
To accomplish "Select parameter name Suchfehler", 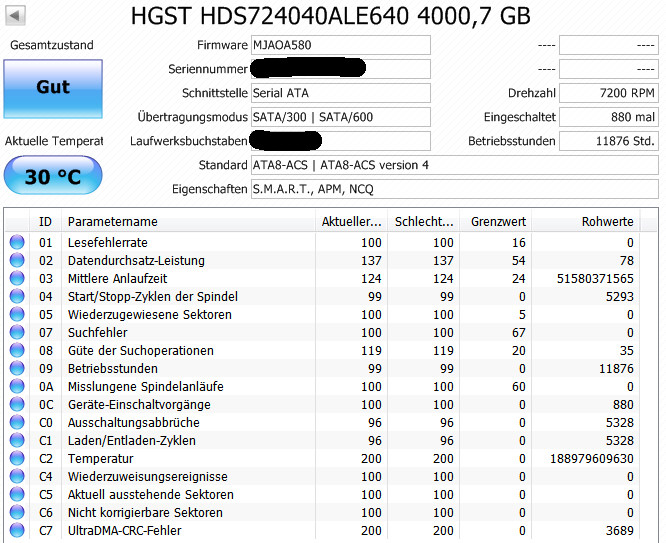I will tap(98, 332).
